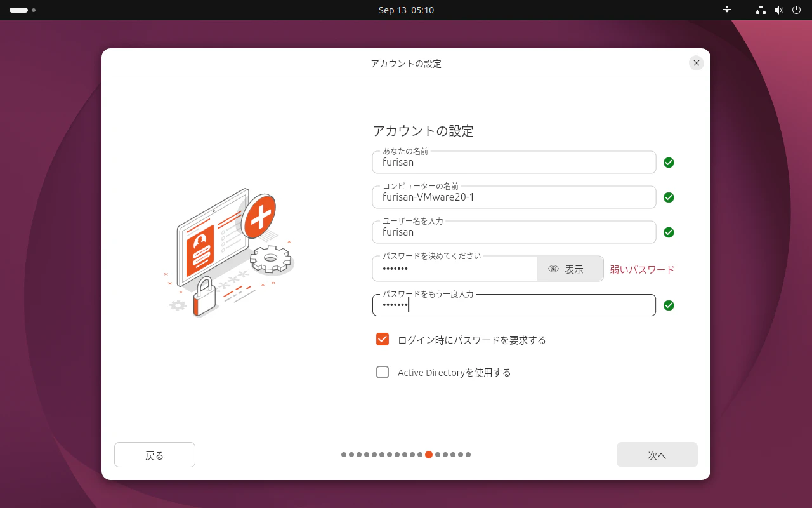The height and width of the screenshot is (508, 812).
Task: Click the アカウントの設定 page heading
Action: coord(423,131)
